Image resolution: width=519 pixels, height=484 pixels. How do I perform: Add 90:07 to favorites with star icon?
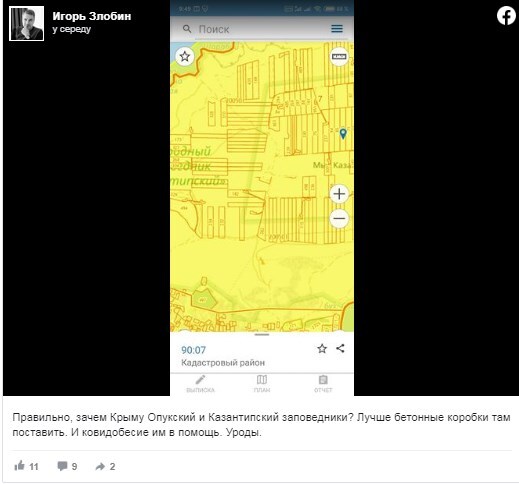(322, 349)
